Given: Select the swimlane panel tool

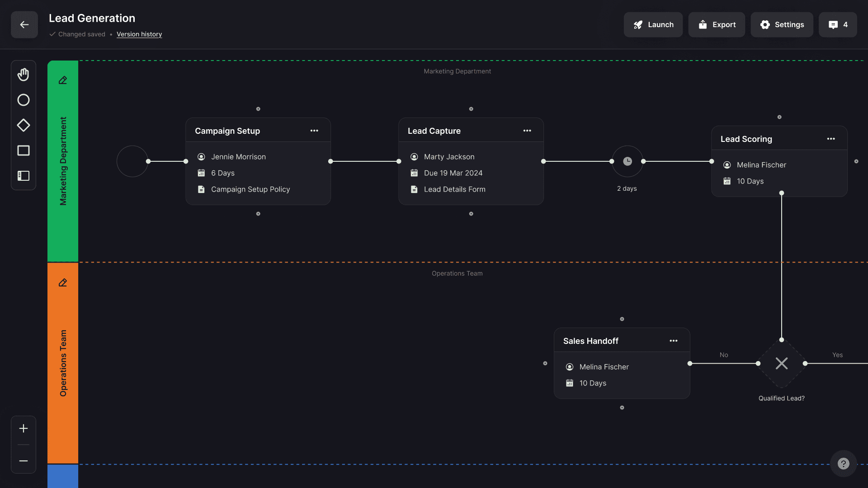Looking at the screenshot, I should (x=24, y=176).
